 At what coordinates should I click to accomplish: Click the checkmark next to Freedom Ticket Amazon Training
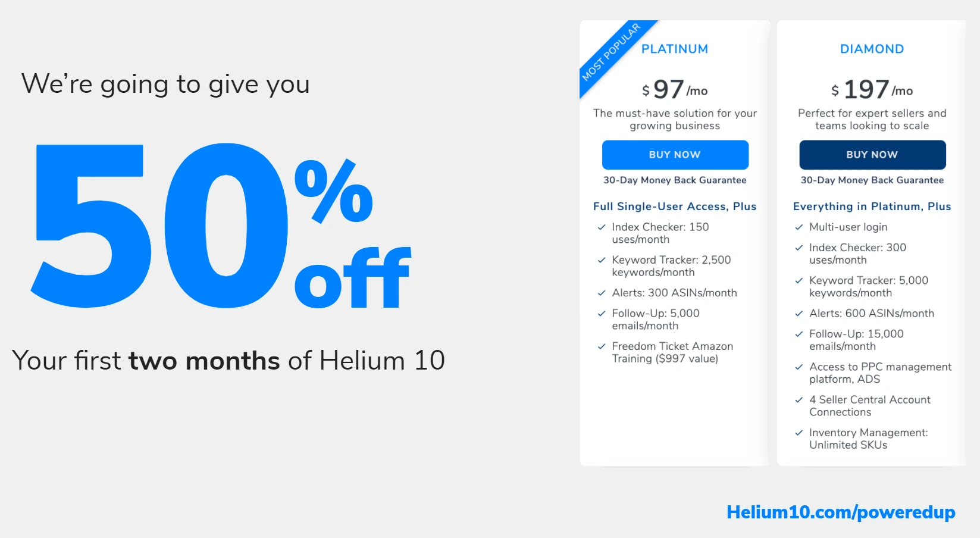coord(602,346)
